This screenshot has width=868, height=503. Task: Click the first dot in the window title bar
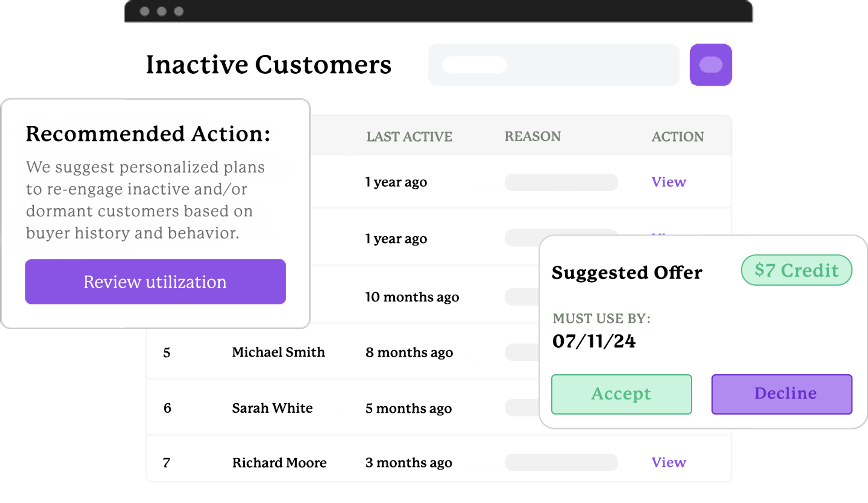click(x=145, y=11)
